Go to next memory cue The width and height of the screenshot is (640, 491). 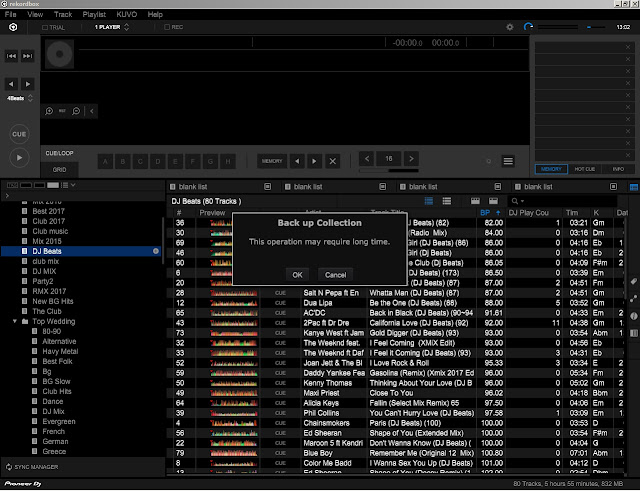click(x=314, y=161)
